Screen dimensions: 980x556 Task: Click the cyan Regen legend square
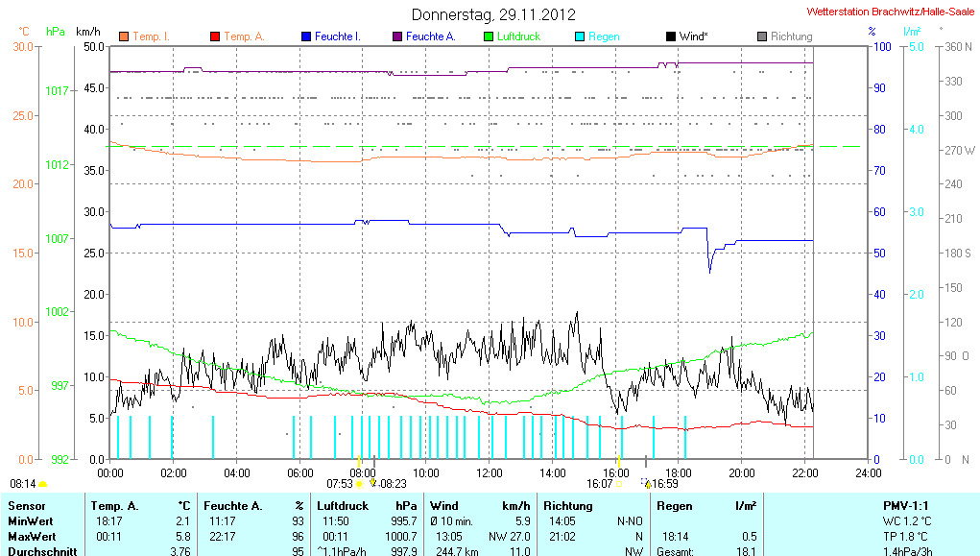click(x=580, y=36)
